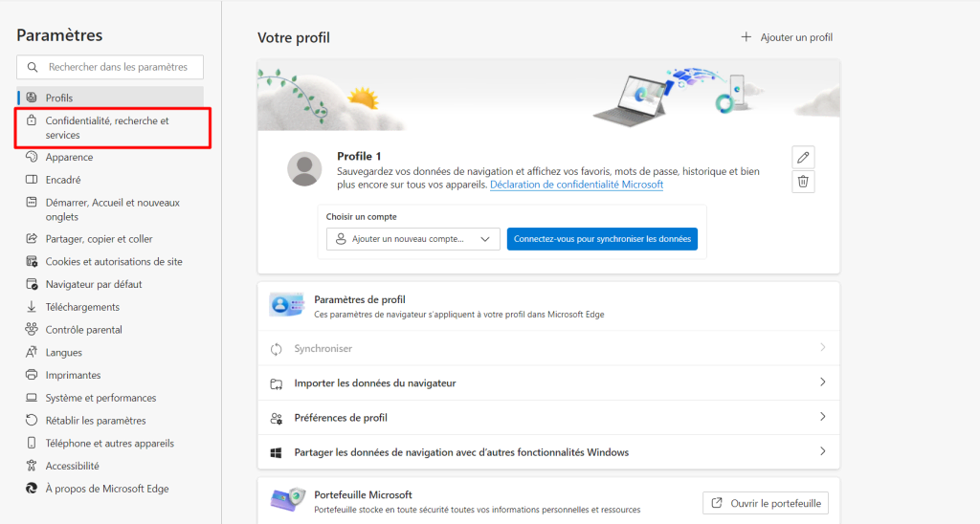980x524 pixels.
Task: Click Connectez-vous pour synchroniser les données
Action: tap(602, 239)
